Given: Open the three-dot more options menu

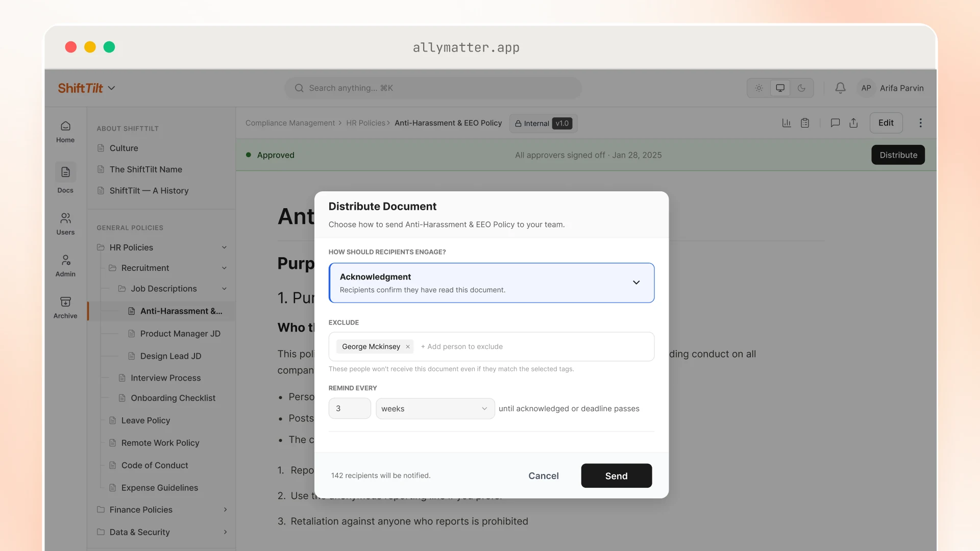Looking at the screenshot, I should click(x=921, y=123).
